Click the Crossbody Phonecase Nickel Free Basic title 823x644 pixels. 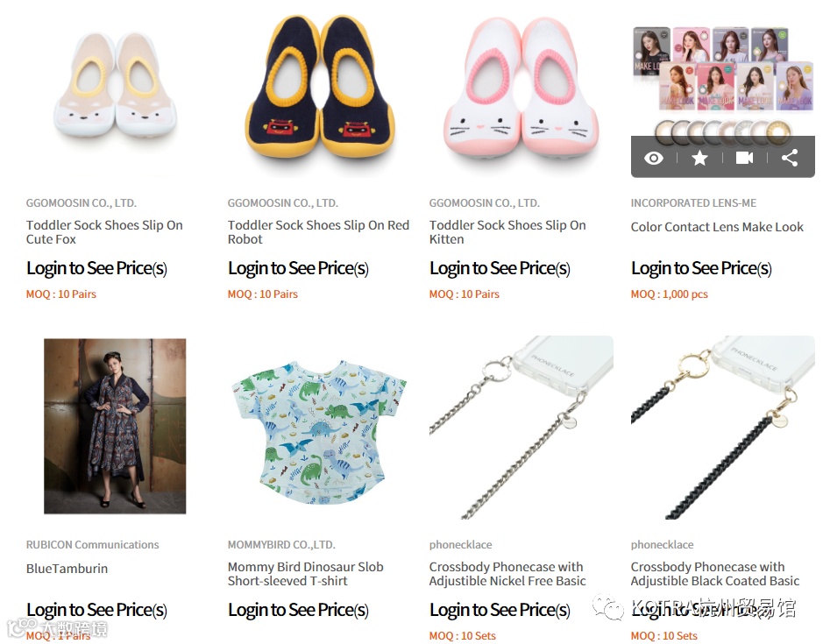[507, 574]
